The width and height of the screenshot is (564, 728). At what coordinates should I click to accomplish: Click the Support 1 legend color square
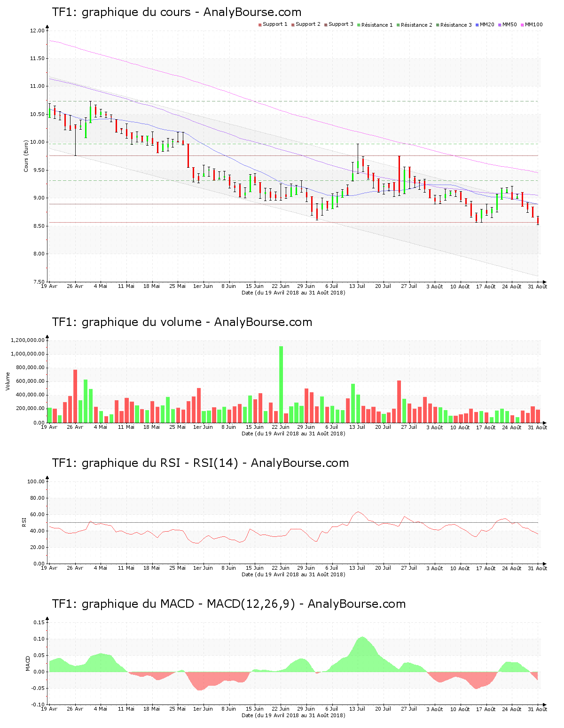pos(260,24)
